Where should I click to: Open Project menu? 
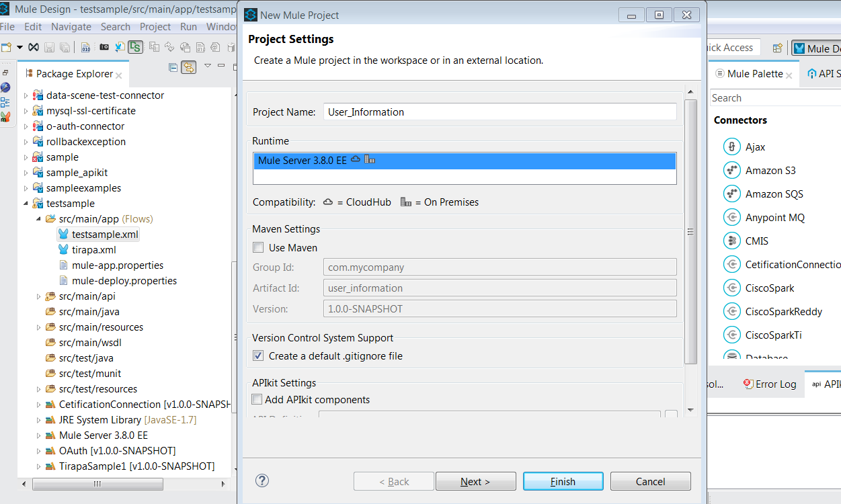click(155, 27)
